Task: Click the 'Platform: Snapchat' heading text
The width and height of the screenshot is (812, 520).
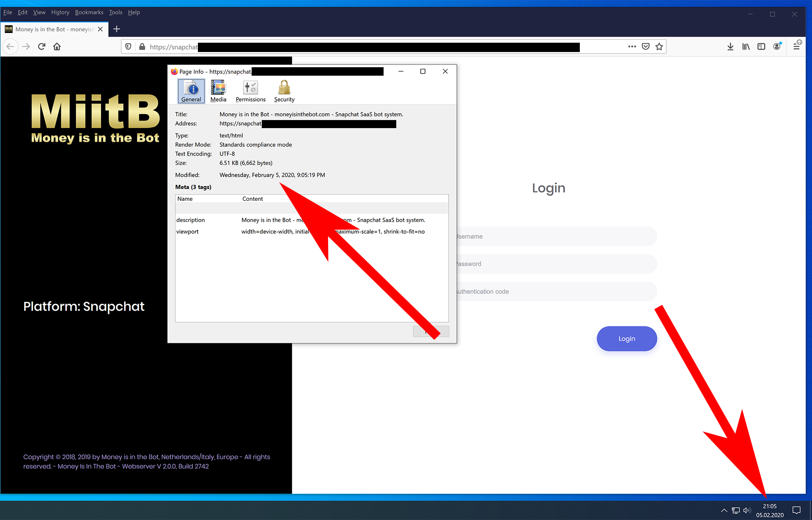Action: [84, 307]
